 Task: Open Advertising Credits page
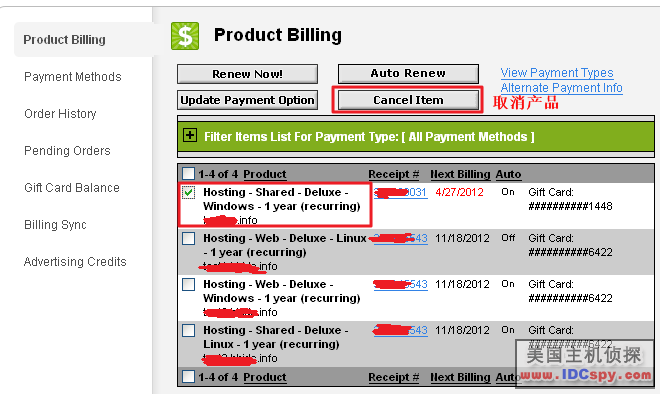click(75, 262)
